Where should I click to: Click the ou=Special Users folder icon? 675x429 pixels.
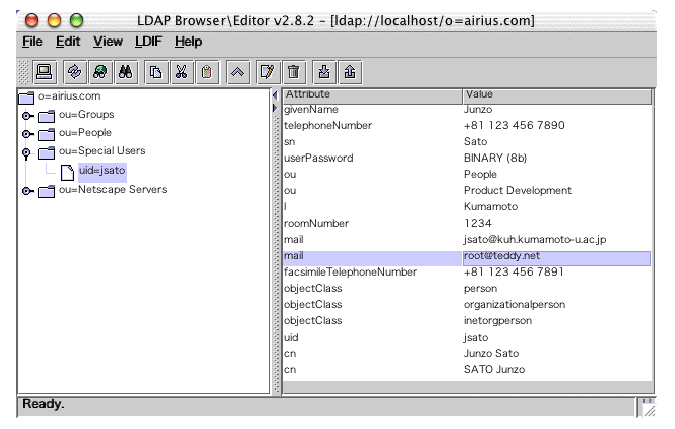click(x=46, y=152)
